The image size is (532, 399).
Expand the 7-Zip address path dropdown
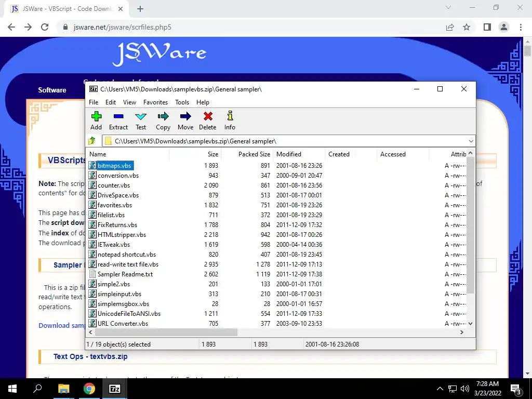pos(471,141)
